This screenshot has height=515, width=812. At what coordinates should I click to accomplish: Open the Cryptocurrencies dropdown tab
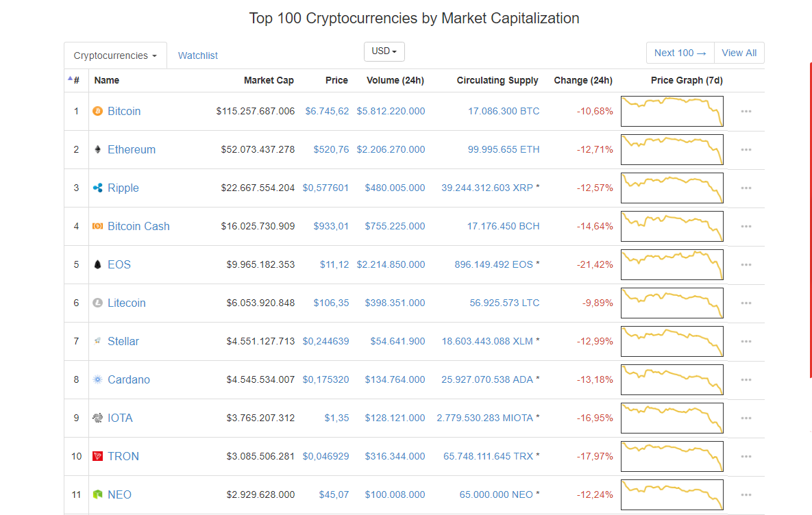coord(115,55)
